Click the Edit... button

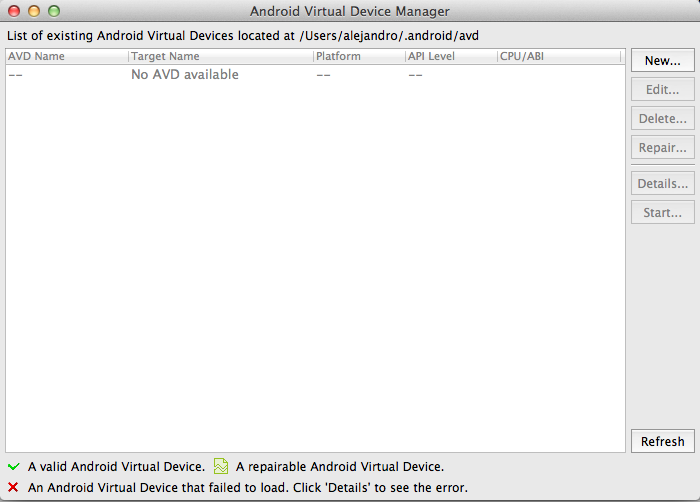[x=662, y=89]
